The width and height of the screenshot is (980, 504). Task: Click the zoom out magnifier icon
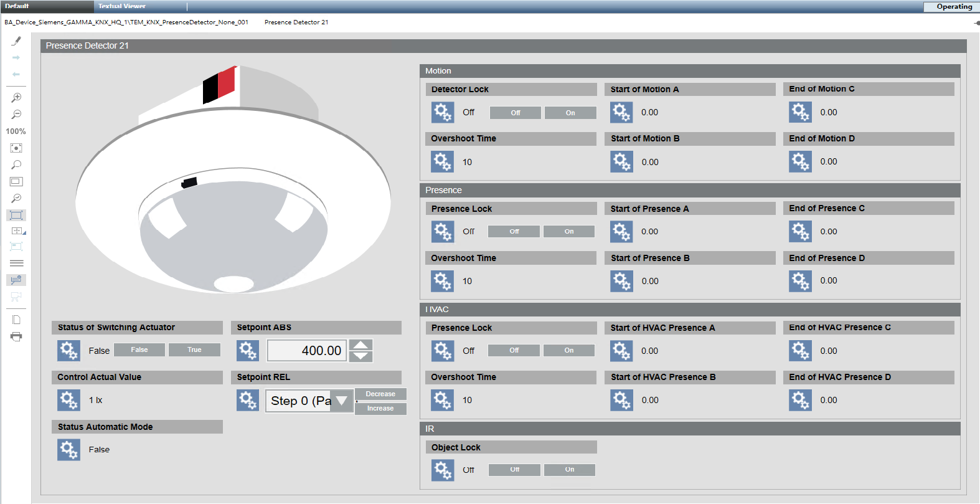(x=16, y=115)
